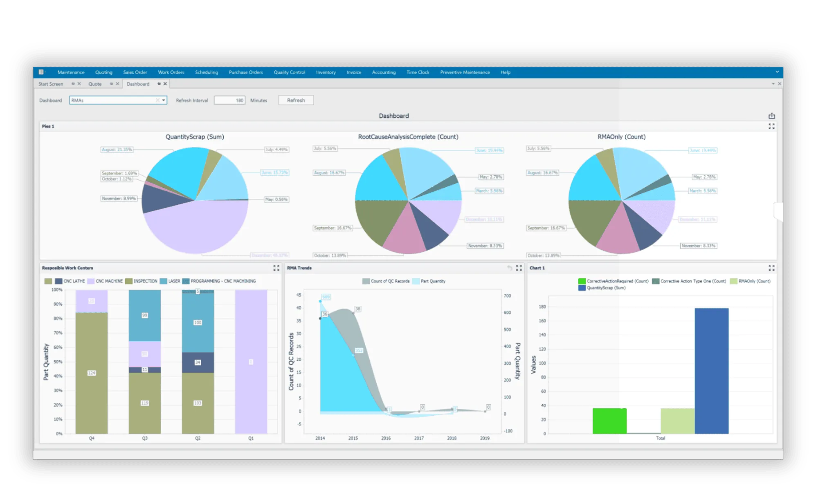This screenshot has width=818, height=504.
Task: Pin the Dashboard tab
Action: [x=159, y=84]
